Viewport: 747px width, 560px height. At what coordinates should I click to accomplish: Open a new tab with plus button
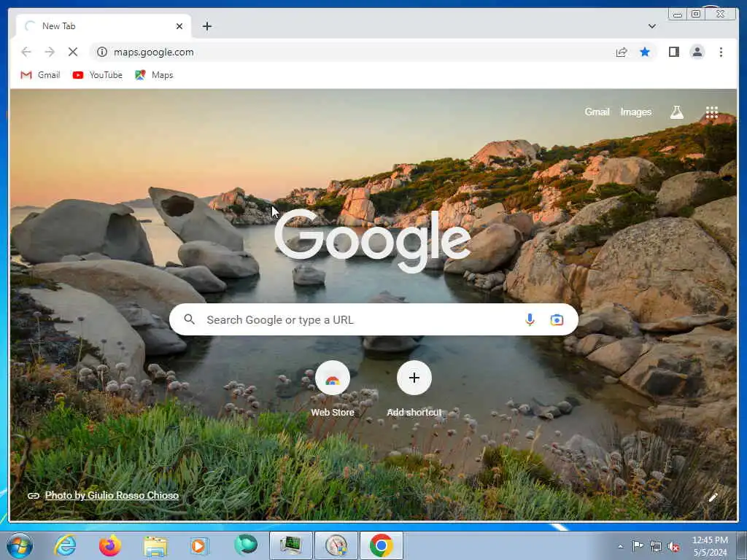206,26
